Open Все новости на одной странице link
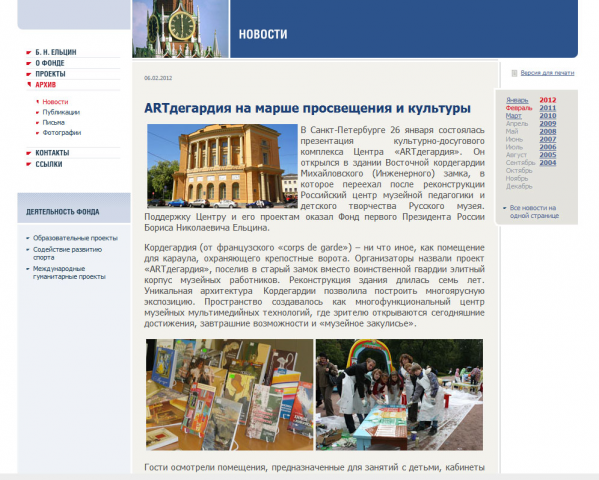The width and height of the screenshot is (599, 480). coord(534,212)
